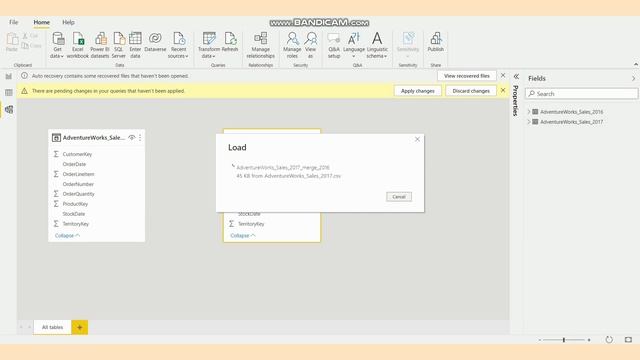Open Q&A setup
The image size is (640, 360).
point(334,45)
